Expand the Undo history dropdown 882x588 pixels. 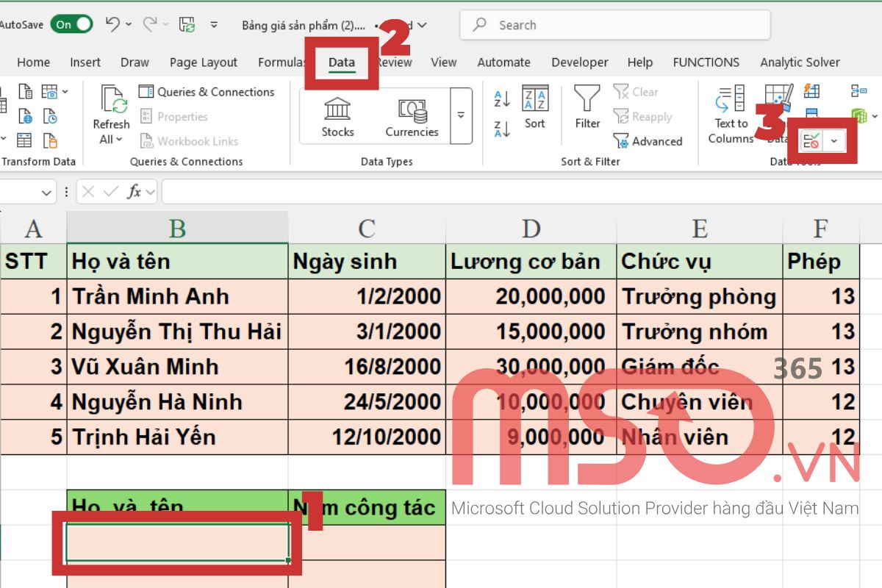tap(129, 24)
